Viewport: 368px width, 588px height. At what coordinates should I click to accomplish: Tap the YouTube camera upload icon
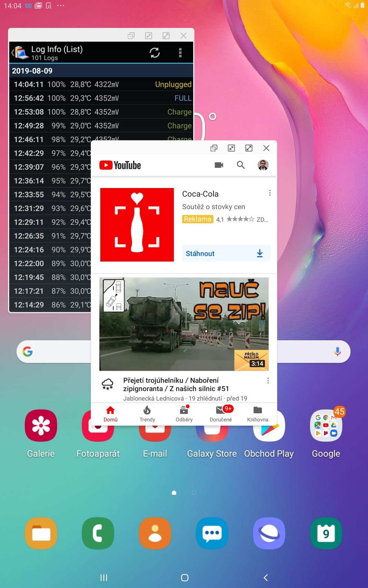pos(219,165)
